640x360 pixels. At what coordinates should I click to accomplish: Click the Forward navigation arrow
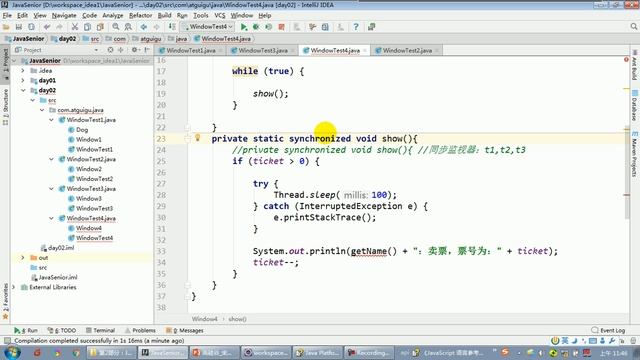click(x=156, y=27)
